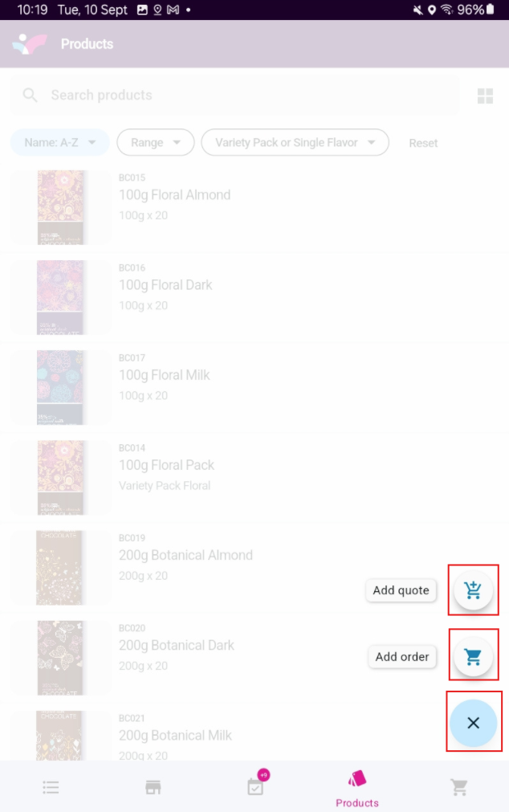Open the 100g Floral Almond thumbnail
Viewport: 509px width, 812px height.
[x=61, y=207]
